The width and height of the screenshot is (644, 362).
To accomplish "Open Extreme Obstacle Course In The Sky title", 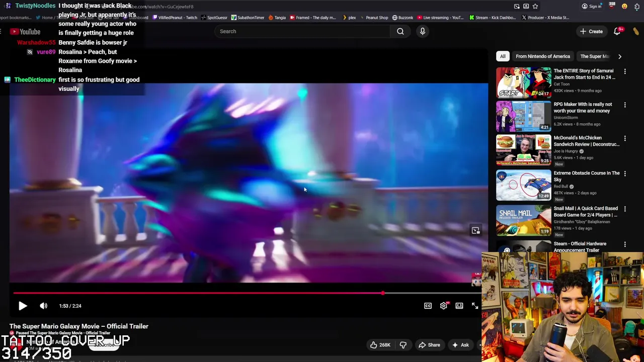I will (x=586, y=176).
